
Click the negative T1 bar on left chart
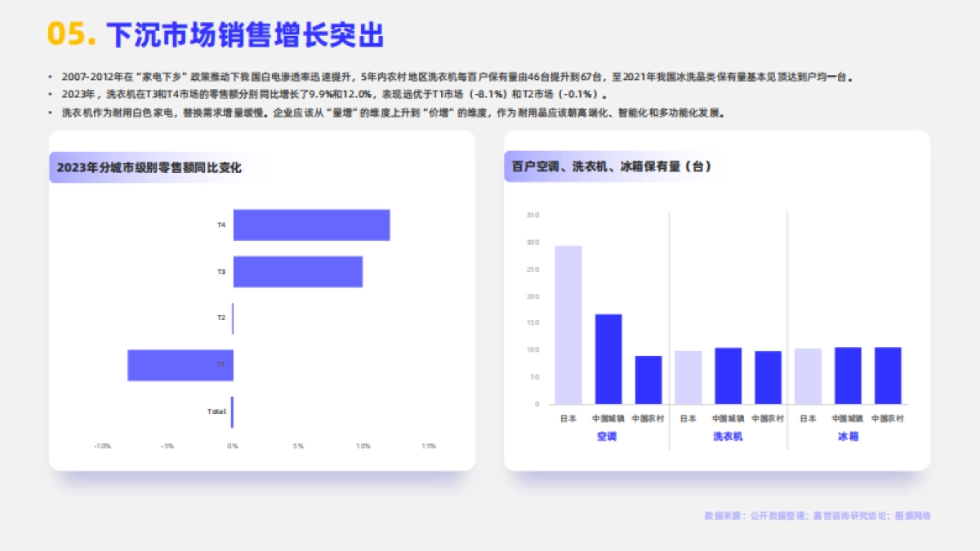(180, 366)
